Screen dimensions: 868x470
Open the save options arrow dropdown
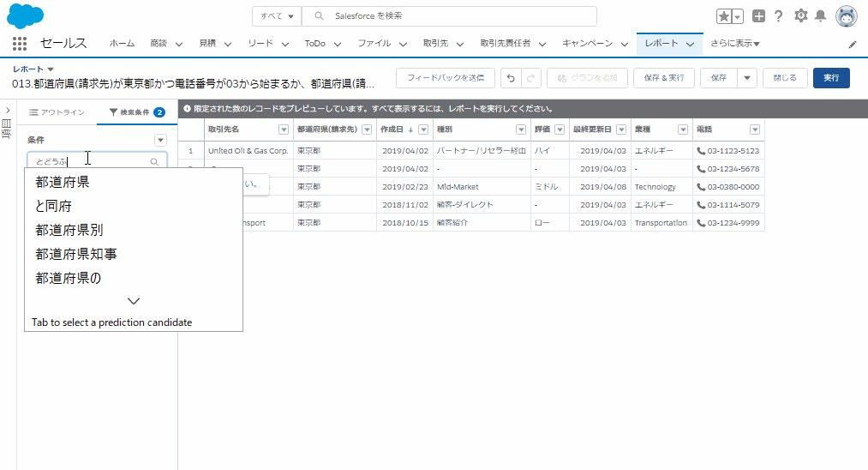(x=747, y=78)
